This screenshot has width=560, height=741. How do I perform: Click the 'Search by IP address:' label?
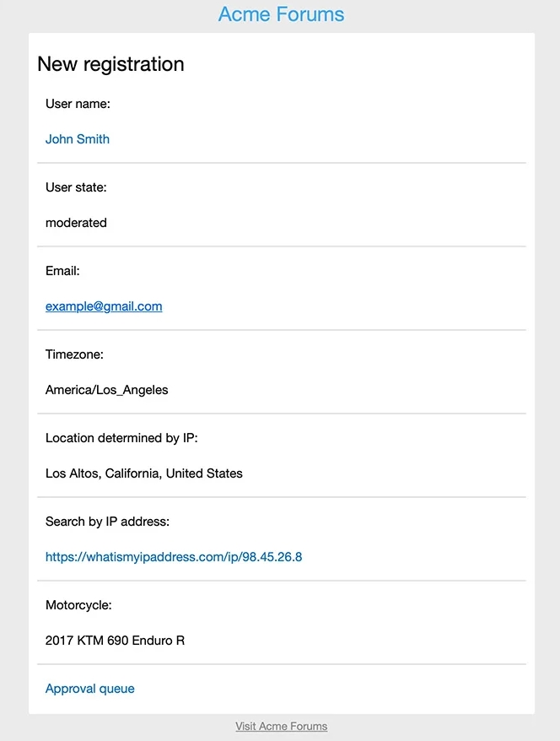pos(108,522)
